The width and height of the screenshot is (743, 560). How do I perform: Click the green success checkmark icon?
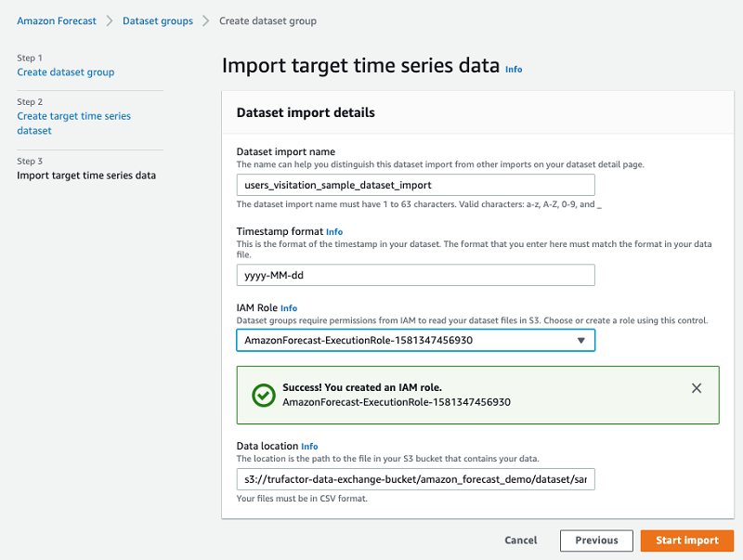point(263,395)
